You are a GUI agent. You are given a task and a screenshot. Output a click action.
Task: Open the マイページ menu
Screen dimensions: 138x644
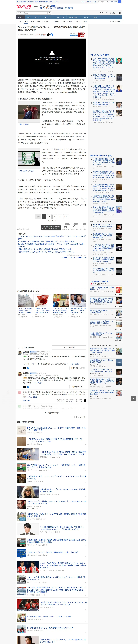(103, 13)
